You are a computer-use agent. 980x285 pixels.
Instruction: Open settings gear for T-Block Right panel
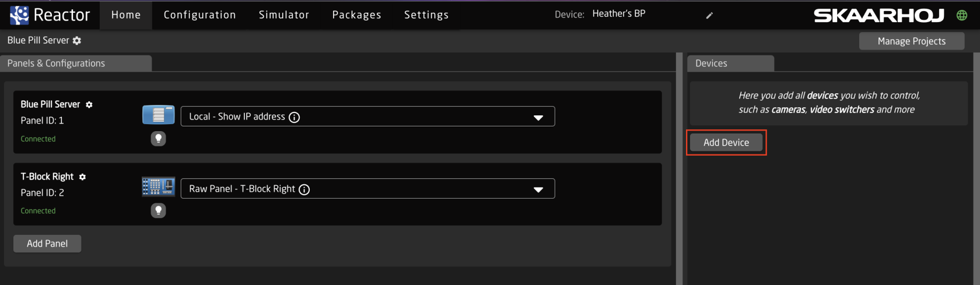point(82,177)
